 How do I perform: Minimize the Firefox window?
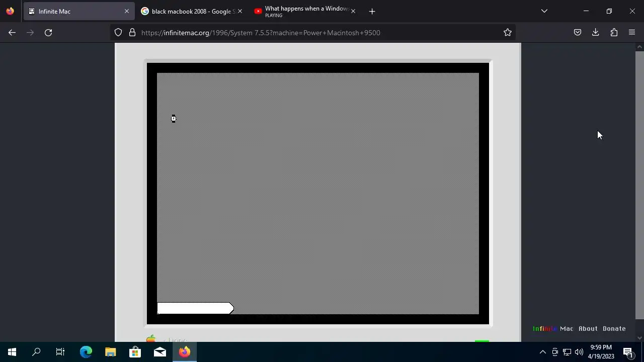pyautogui.click(x=586, y=11)
